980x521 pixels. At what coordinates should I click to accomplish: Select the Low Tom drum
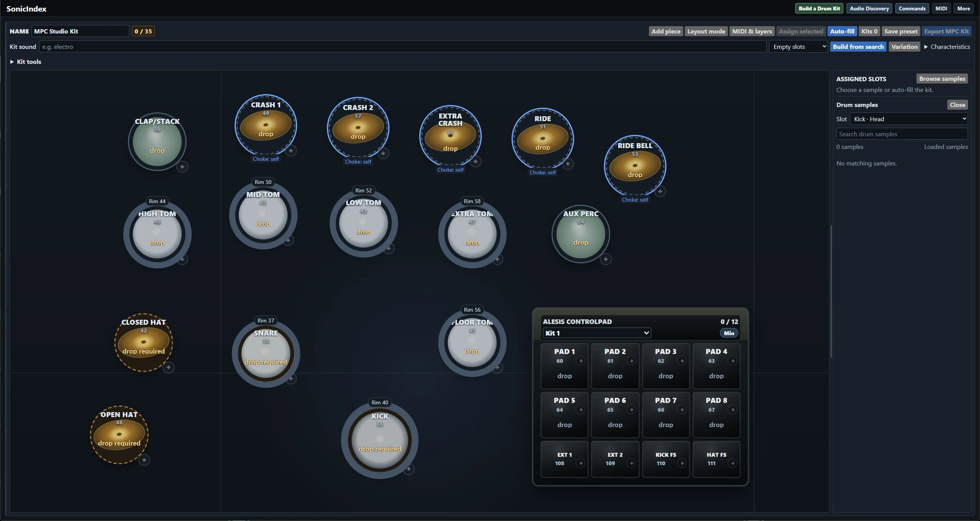364,223
